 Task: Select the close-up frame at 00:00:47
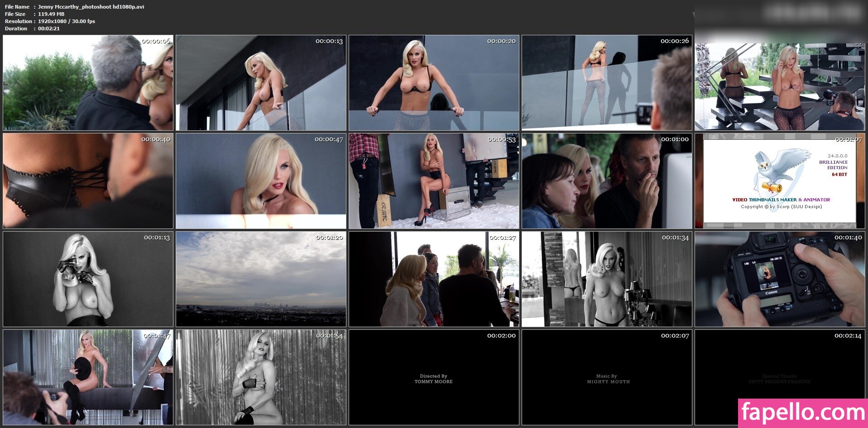[261, 181]
